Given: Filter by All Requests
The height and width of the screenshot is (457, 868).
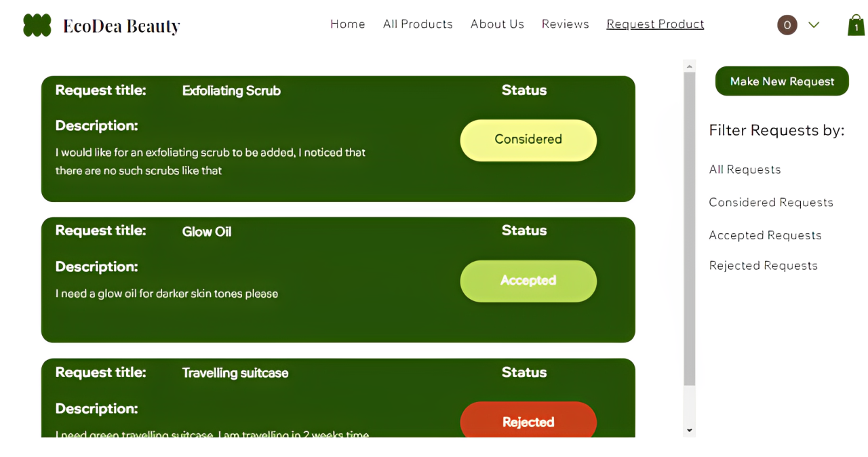Looking at the screenshot, I should click(x=745, y=170).
